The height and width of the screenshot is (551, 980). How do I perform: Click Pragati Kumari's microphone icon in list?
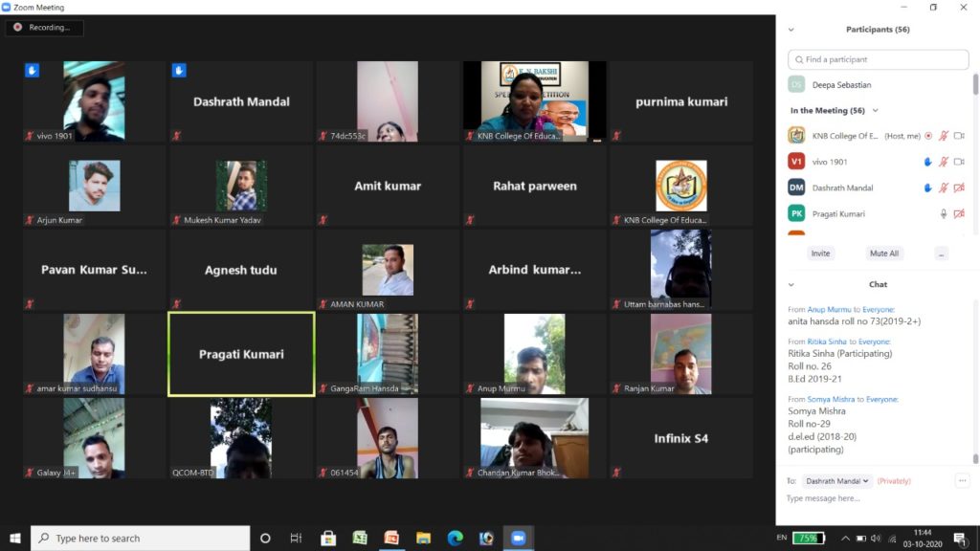click(944, 214)
